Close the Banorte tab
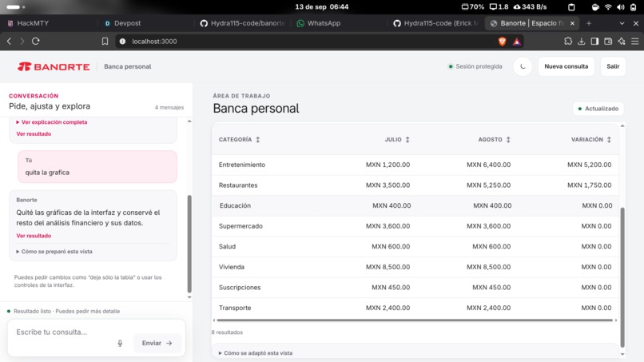The image size is (644, 362). (x=572, y=23)
